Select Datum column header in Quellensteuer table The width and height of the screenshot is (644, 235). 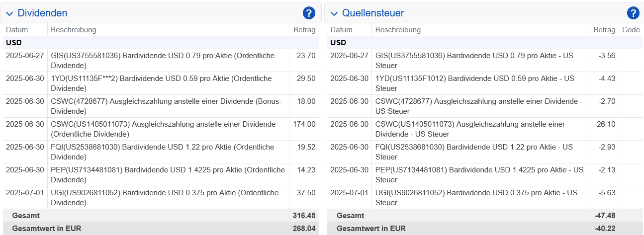pos(341,30)
